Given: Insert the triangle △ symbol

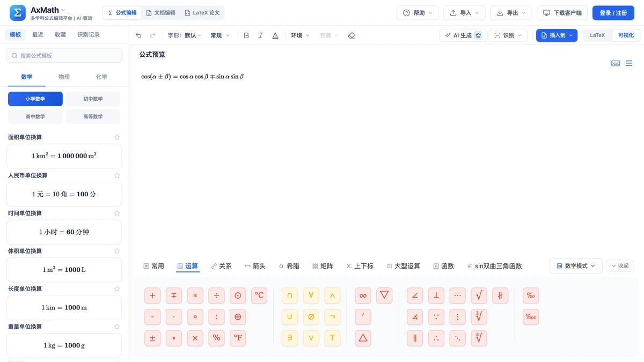Looking at the screenshot, I should point(363,338).
